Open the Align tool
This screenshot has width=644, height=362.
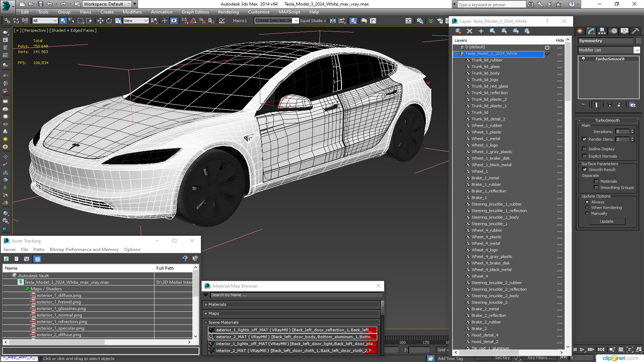coord(342,21)
